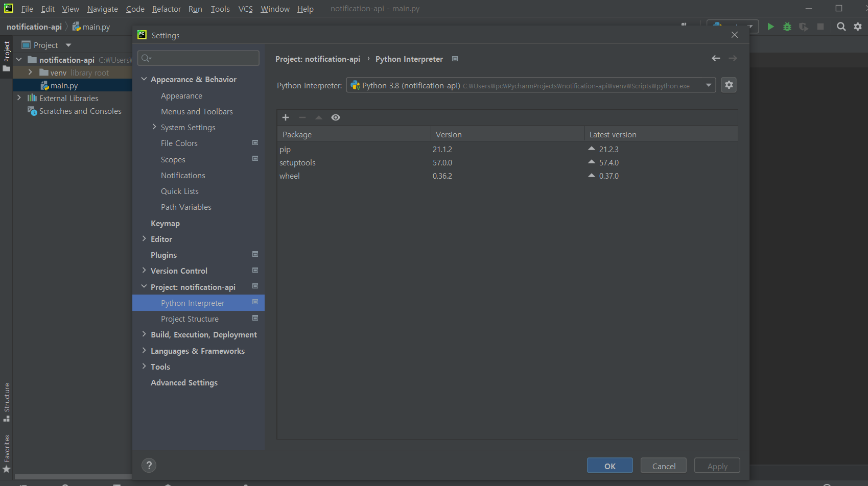Open Python Interpreter dropdown list
This screenshot has height=486, width=868.
click(709, 85)
